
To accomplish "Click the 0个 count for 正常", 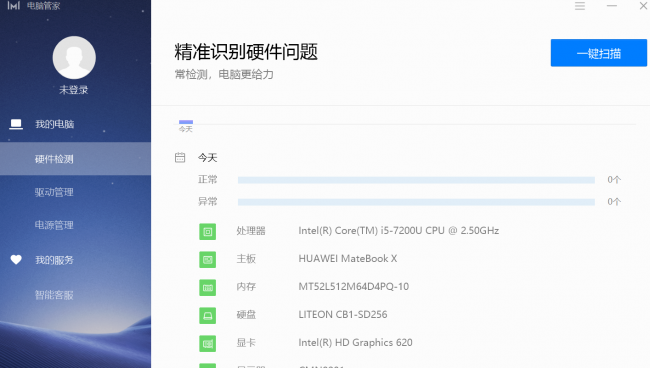I will pyautogui.click(x=614, y=179).
